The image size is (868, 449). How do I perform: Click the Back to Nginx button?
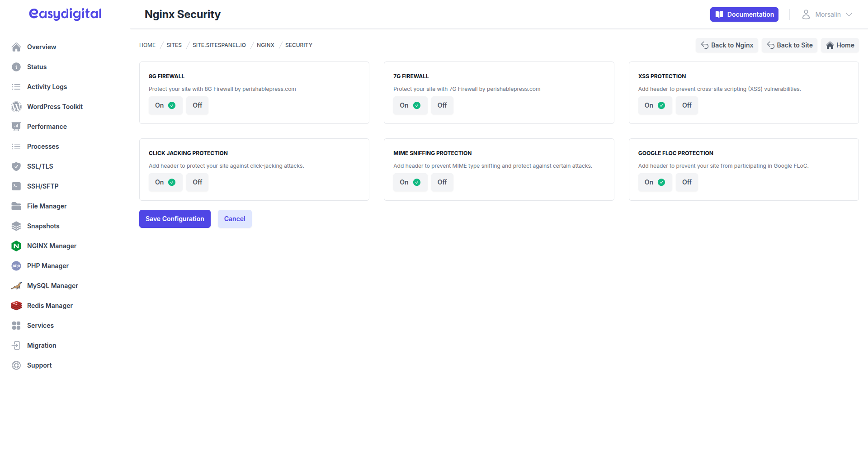[726, 45]
